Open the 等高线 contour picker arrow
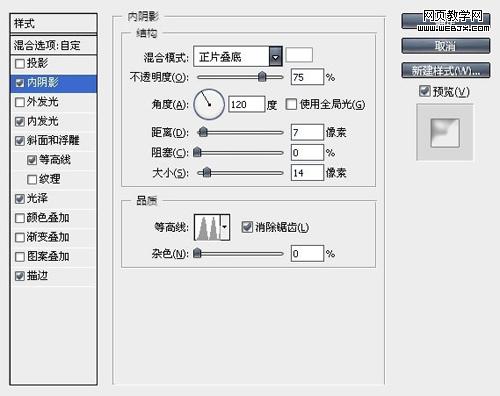The height and width of the screenshot is (396, 500). (x=225, y=227)
